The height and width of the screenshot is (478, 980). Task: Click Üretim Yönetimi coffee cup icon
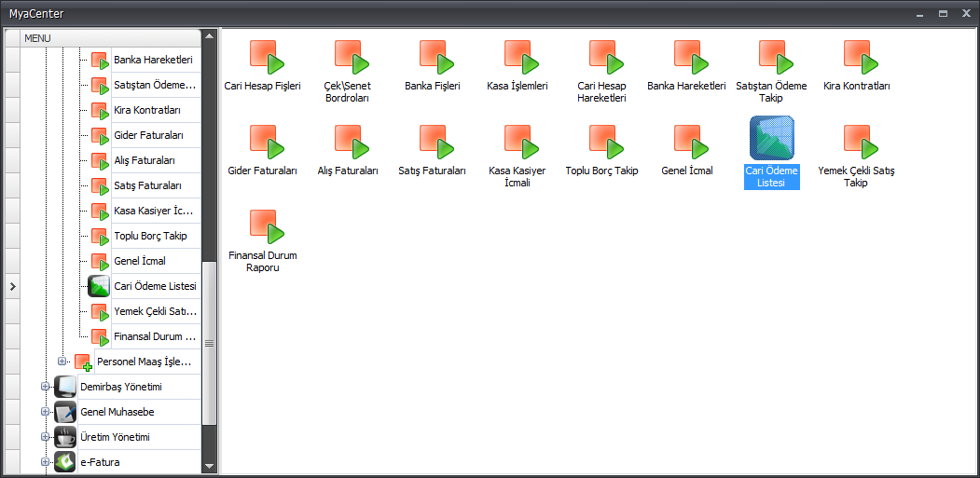click(x=65, y=437)
